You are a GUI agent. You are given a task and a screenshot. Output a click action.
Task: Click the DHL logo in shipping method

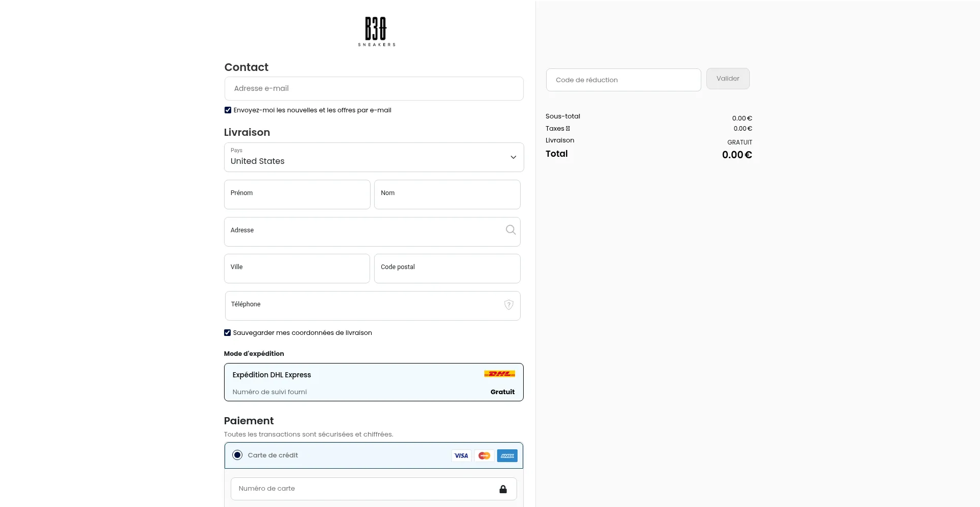[499, 374]
